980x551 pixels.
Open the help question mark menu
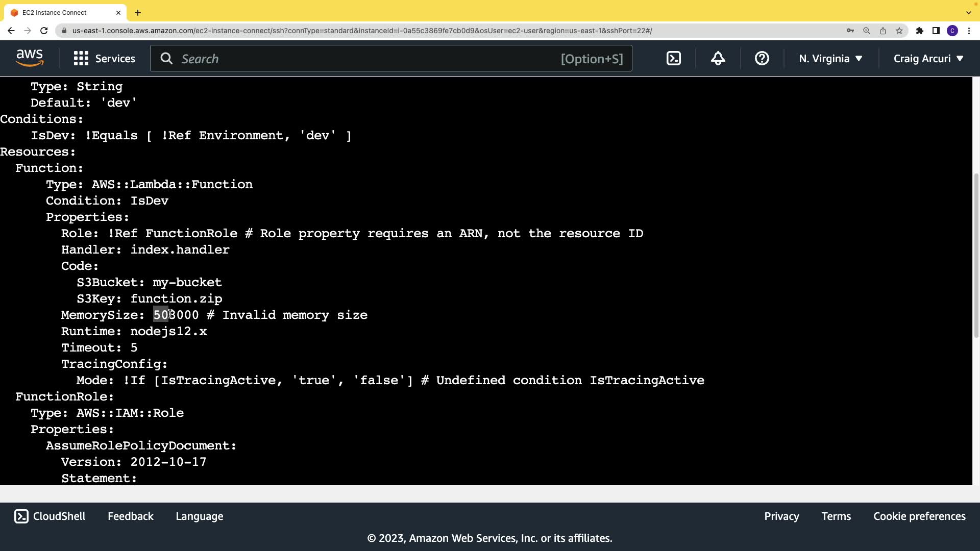pos(762,59)
